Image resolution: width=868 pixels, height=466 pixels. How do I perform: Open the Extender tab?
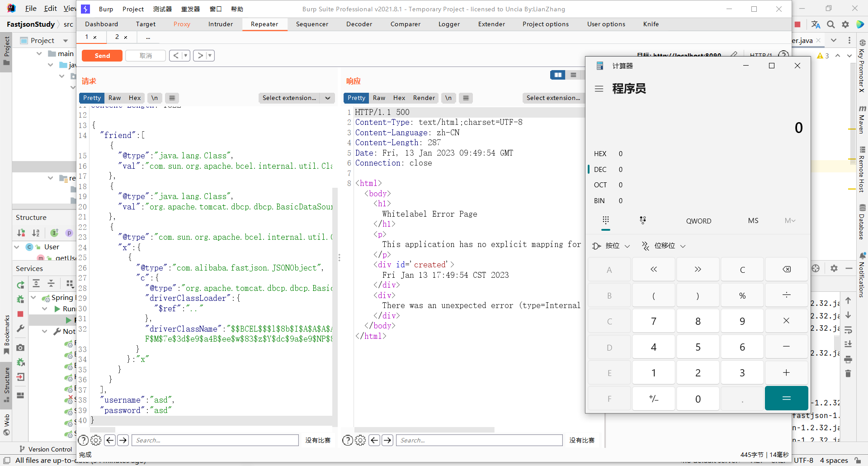[491, 24]
